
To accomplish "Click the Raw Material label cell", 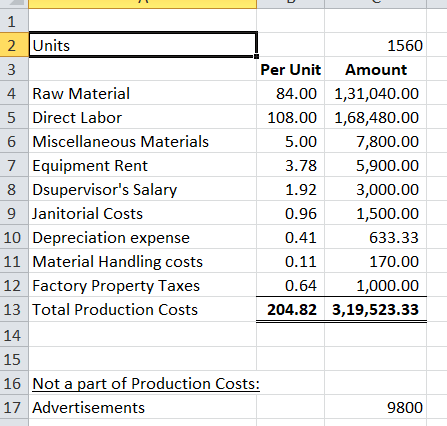I will (143, 93).
